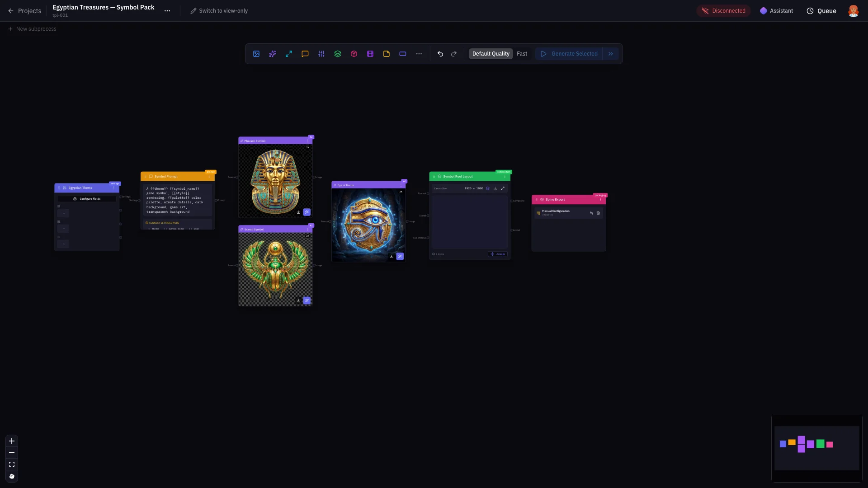Open the Queue panel

tap(821, 11)
